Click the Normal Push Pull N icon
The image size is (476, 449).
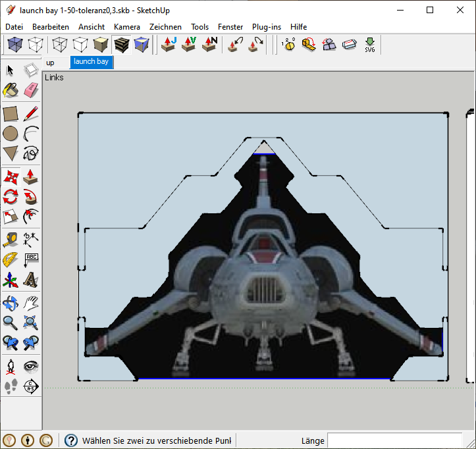[209, 45]
